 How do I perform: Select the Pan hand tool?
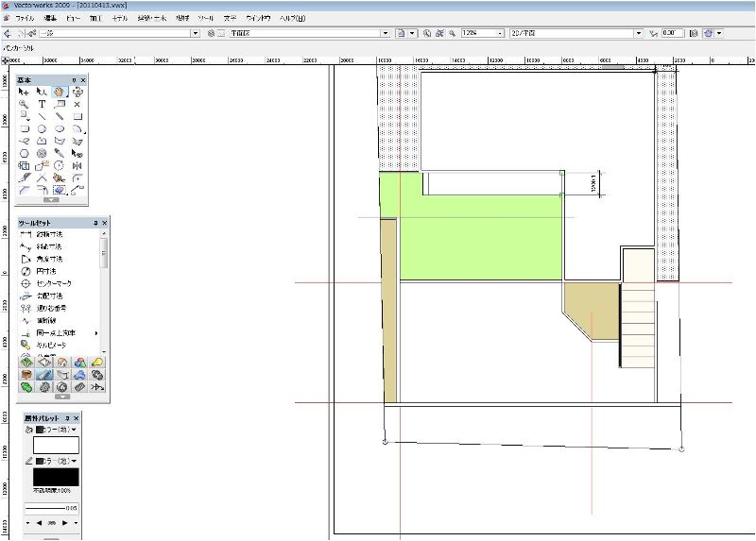click(x=60, y=92)
